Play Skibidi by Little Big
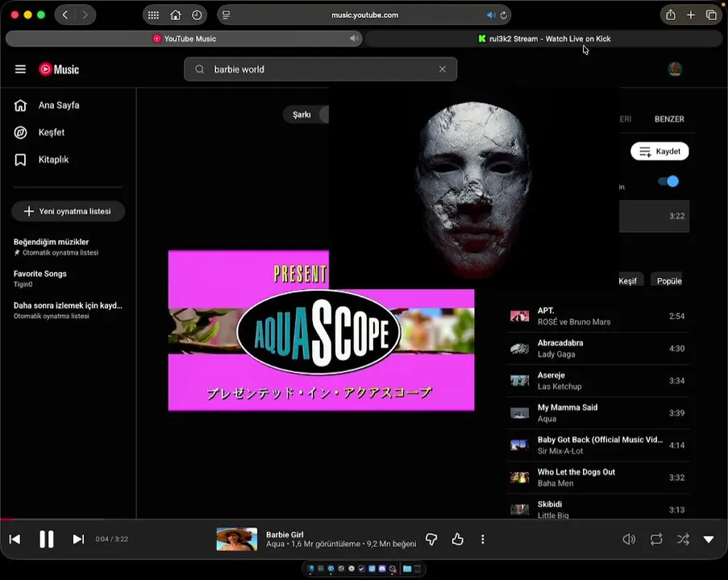The image size is (728, 580). click(597, 509)
